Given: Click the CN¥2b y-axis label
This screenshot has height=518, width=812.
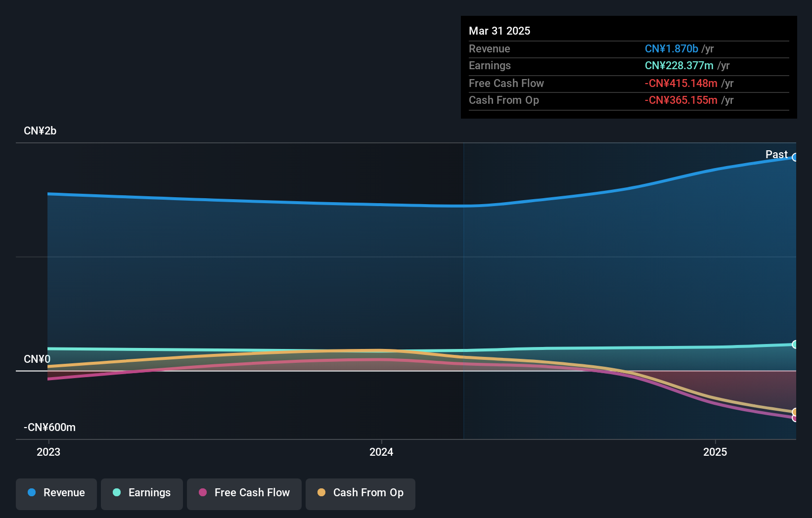Looking at the screenshot, I should (x=40, y=131).
